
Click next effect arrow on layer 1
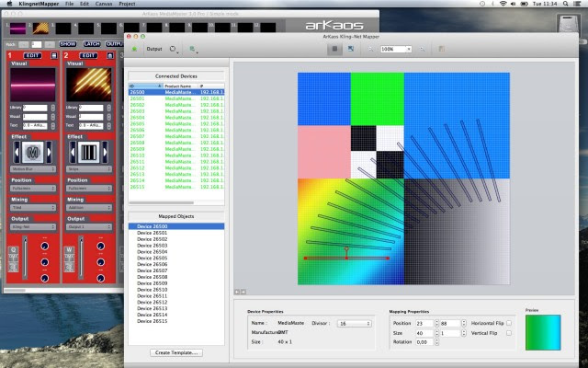tap(49, 153)
